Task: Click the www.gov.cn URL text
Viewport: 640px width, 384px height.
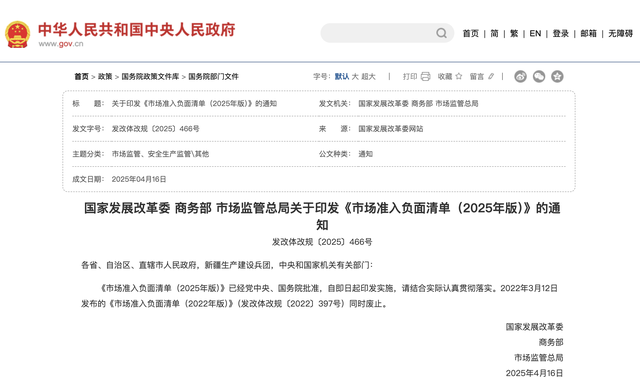Action: [61, 44]
